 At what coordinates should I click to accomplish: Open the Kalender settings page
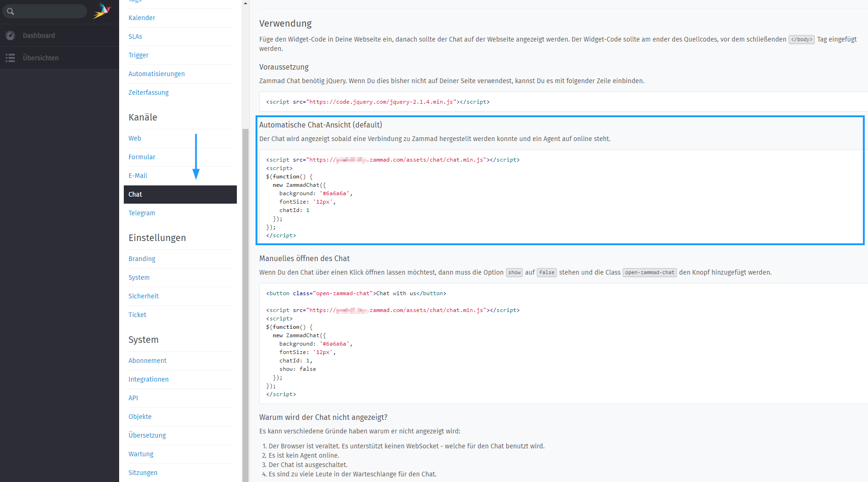point(142,18)
